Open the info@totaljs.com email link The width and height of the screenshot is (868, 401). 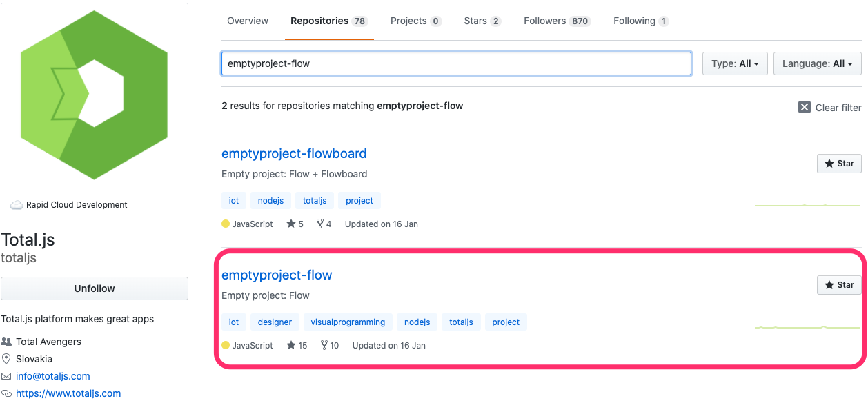53,376
